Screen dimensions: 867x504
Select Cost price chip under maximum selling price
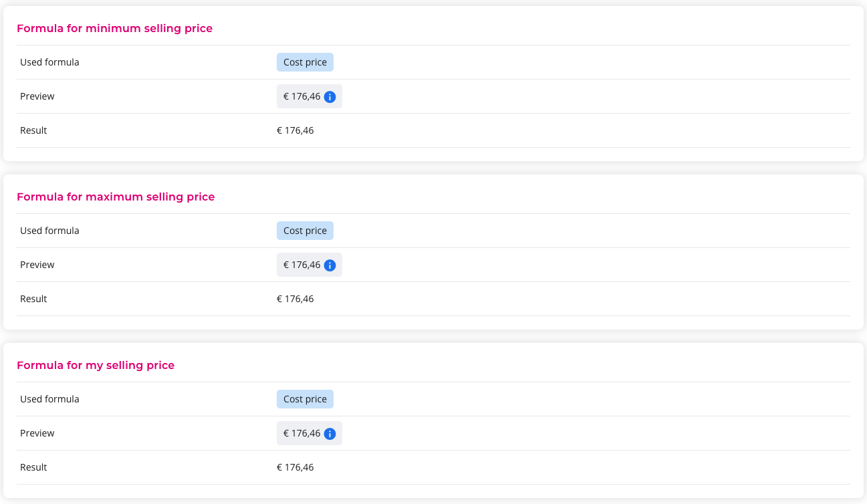[x=305, y=231]
